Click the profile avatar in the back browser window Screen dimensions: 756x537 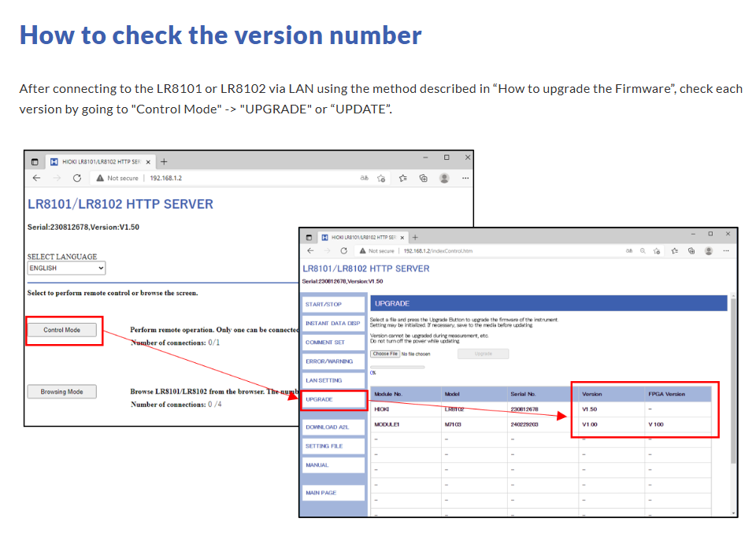coord(444,178)
